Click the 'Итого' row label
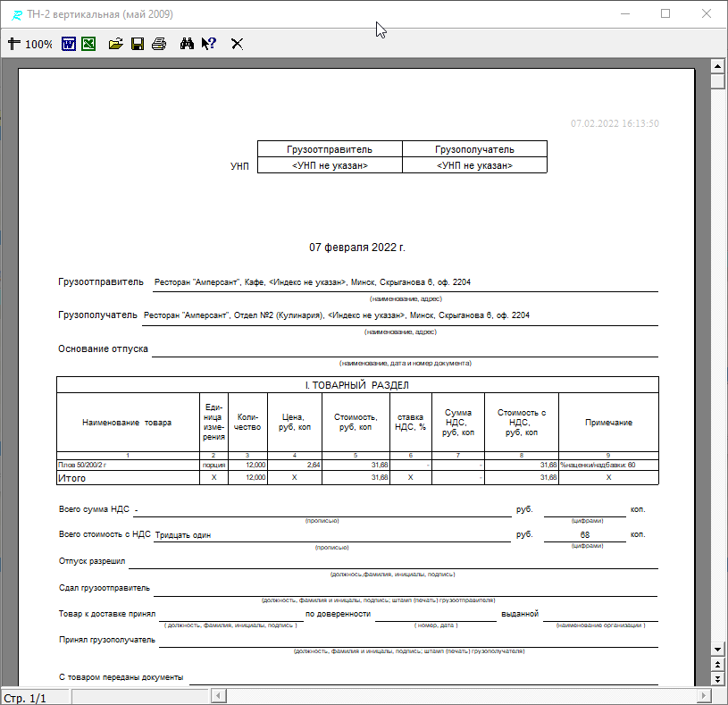 pyautogui.click(x=72, y=478)
